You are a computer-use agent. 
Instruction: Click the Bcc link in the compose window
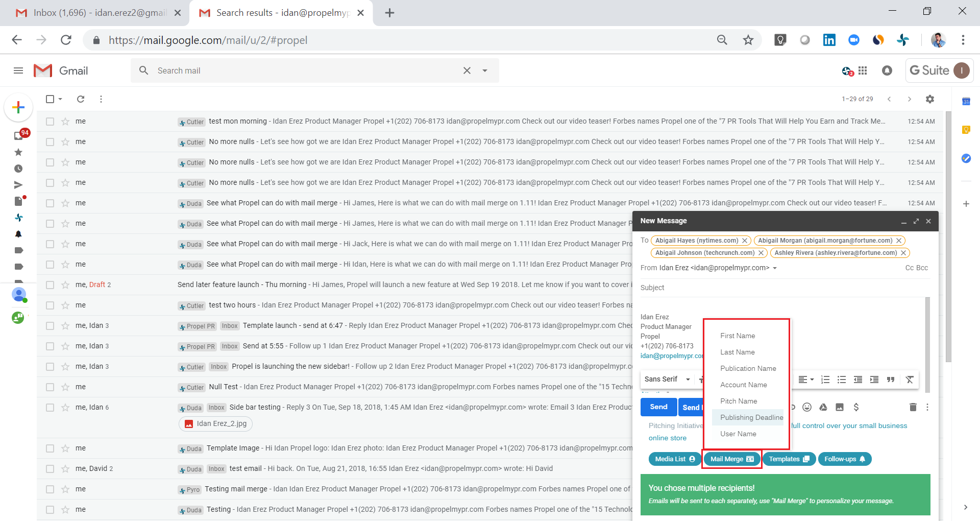(922, 268)
